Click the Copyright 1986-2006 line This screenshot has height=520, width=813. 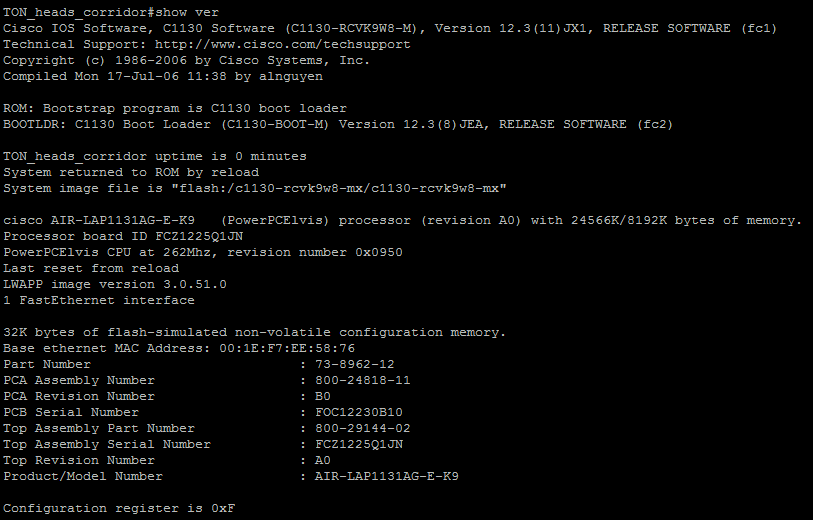point(187,60)
